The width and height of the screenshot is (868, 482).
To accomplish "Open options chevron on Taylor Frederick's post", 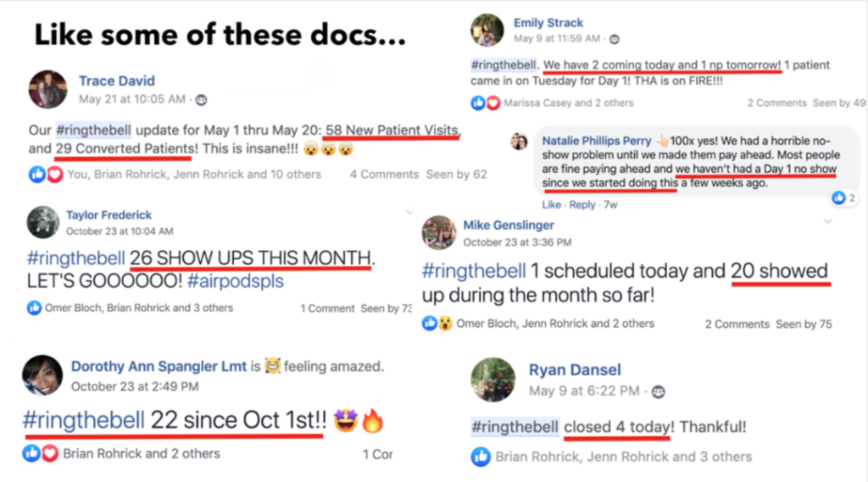I will pos(409,212).
